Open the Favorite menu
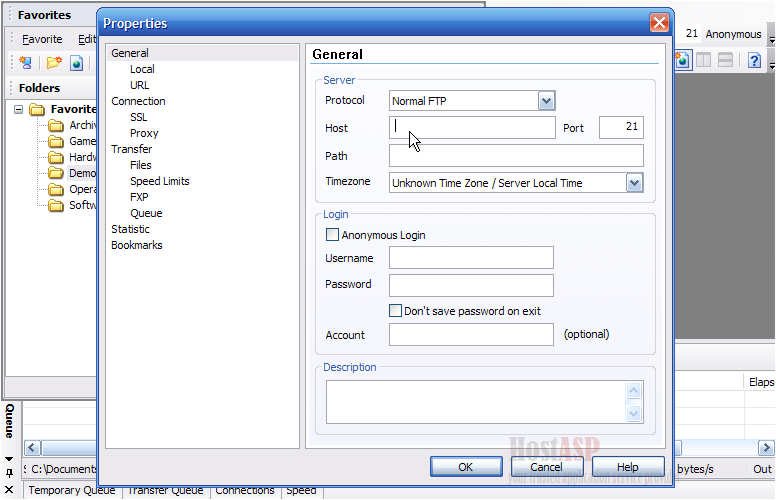 coord(42,39)
